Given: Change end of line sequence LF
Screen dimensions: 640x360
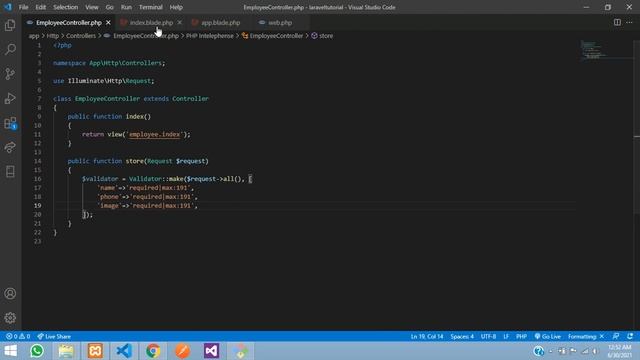Looking at the screenshot, I should pyautogui.click(x=506, y=336).
